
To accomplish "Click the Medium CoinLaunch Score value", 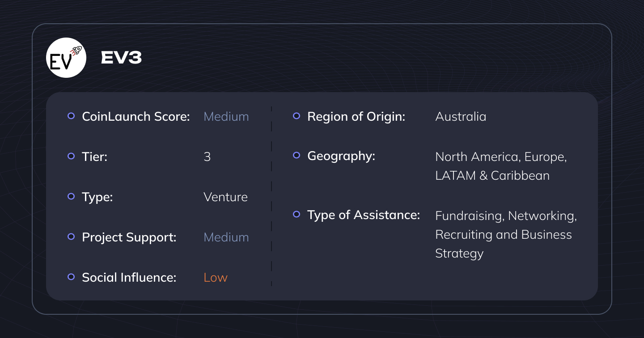I will coord(226,117).
